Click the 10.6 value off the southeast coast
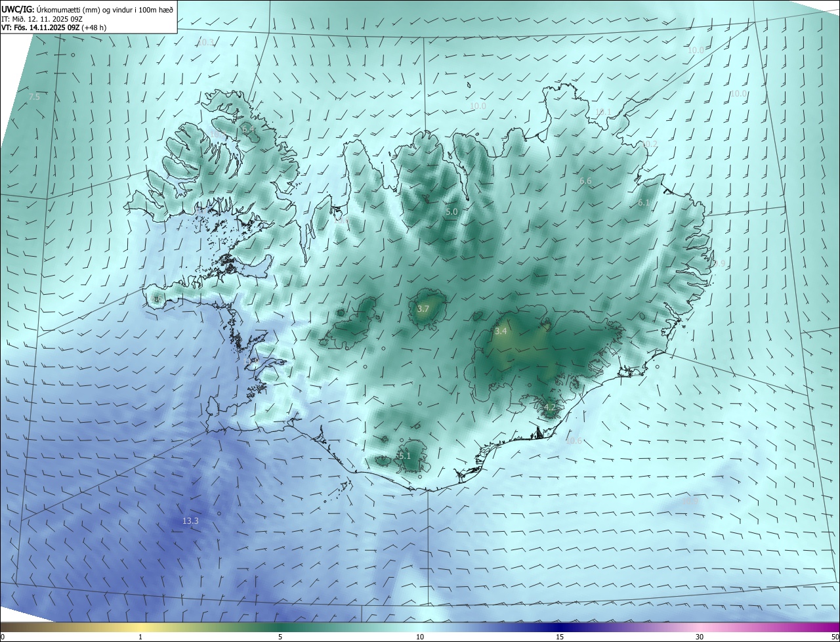 pos(574,440)
